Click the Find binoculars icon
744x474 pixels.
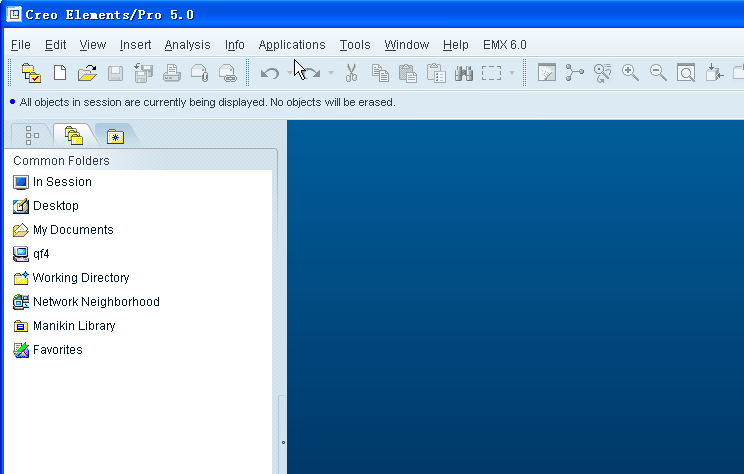pyautogui.click(x=464, y=73)
